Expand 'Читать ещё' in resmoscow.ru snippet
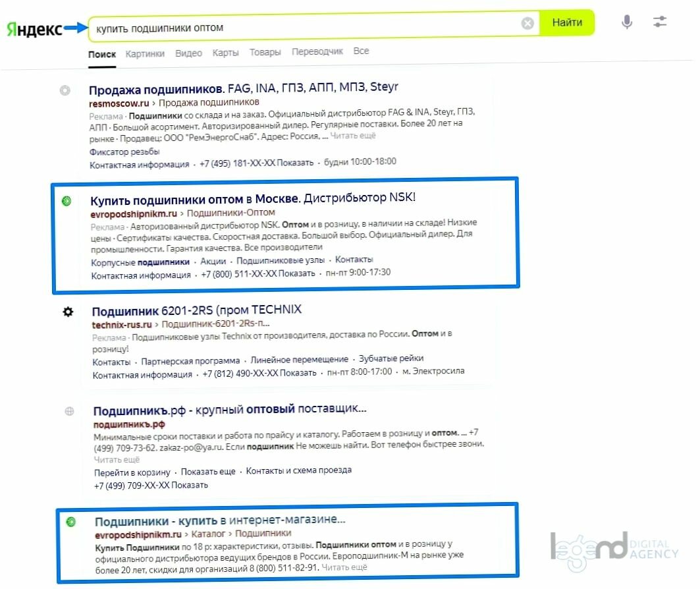This screenshot has height=589, width=700. coord(353,135)
